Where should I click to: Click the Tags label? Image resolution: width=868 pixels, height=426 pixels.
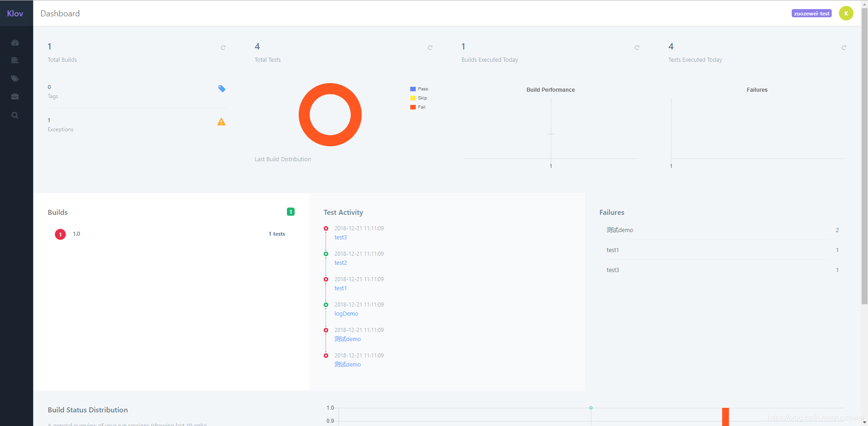pos(53,96)
